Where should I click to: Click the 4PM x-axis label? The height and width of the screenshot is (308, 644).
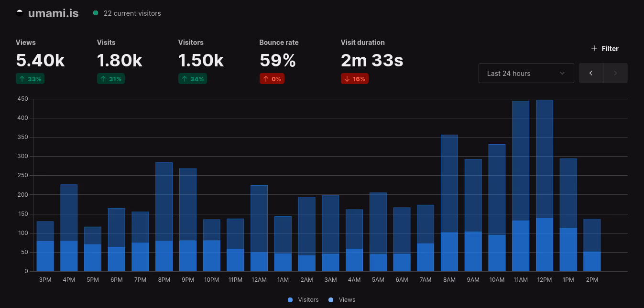(69, 280)
